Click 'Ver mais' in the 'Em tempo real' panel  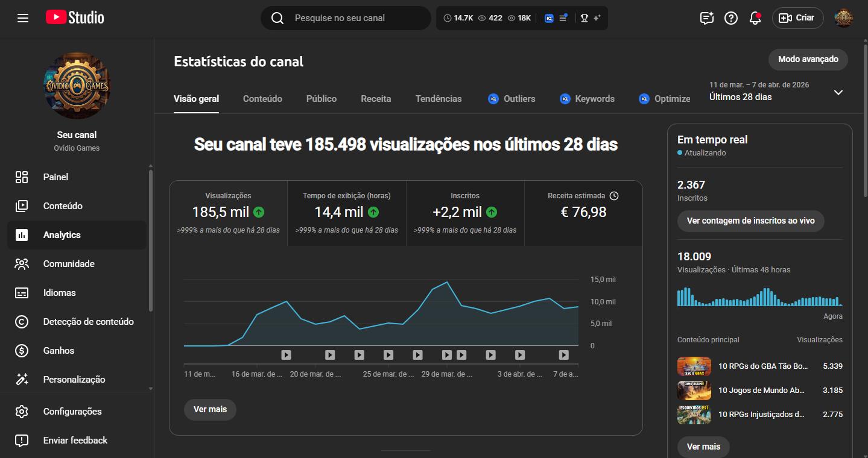tap(703, 447)
